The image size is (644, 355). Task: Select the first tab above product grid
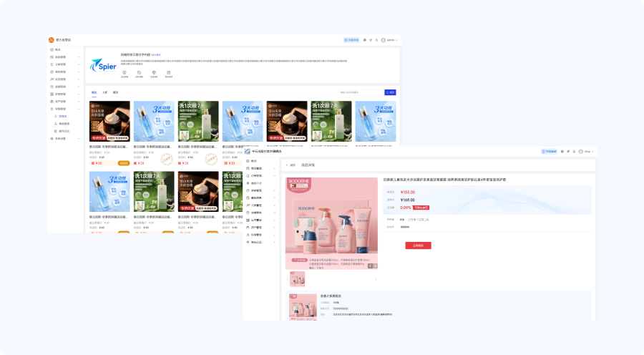[94, 92]
